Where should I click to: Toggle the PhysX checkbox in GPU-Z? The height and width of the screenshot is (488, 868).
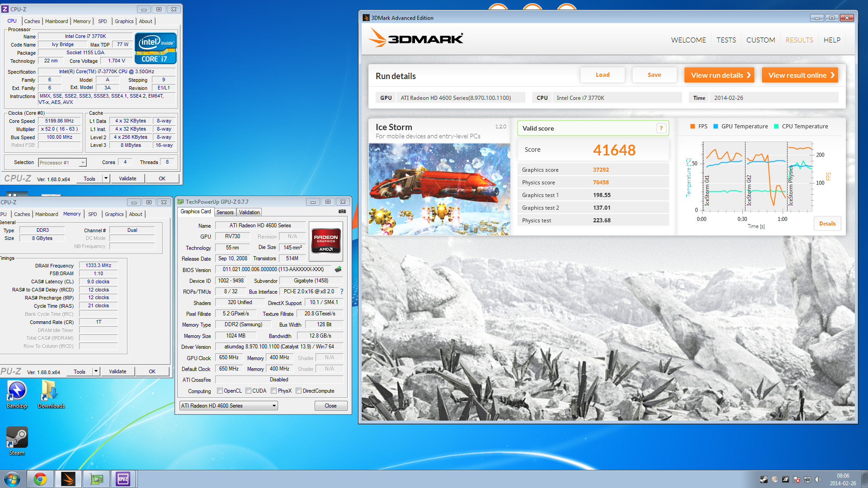click(x=274, y=391)
